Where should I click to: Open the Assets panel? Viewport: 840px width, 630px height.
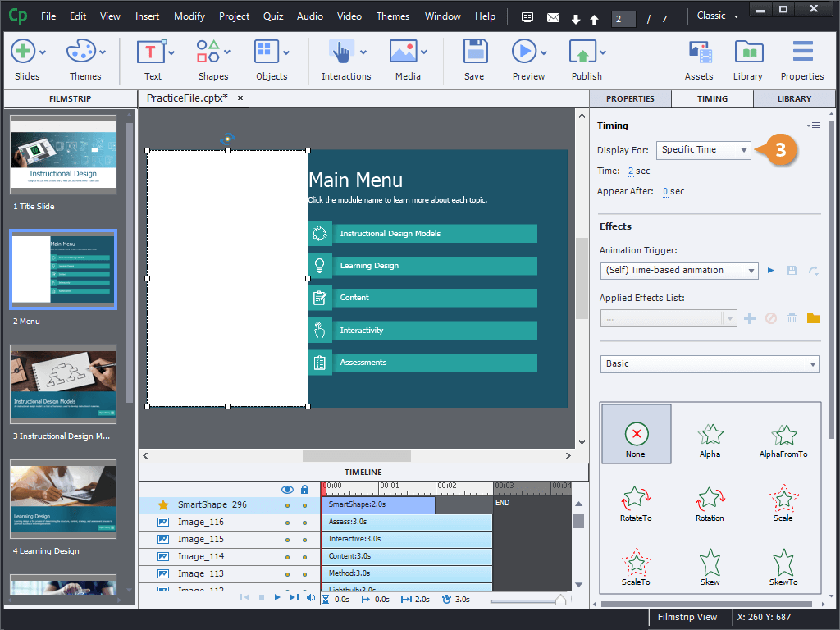click(x=699, y=59)
